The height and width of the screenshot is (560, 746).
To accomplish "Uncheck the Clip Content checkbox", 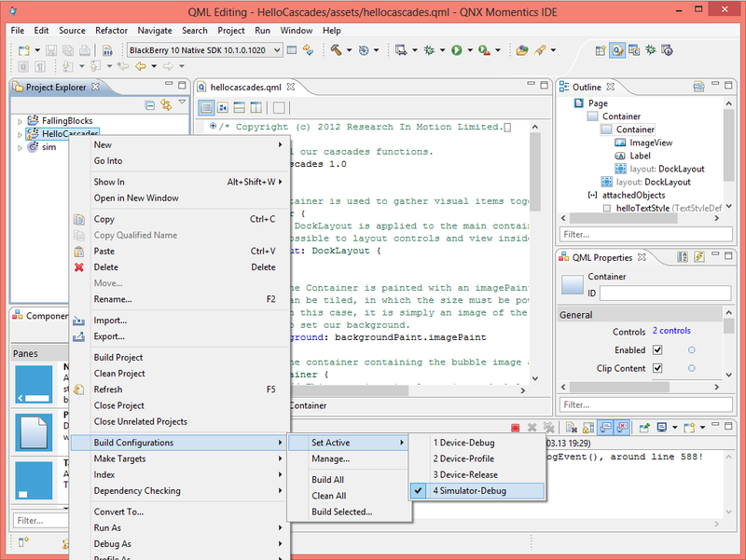I will 657,369.
